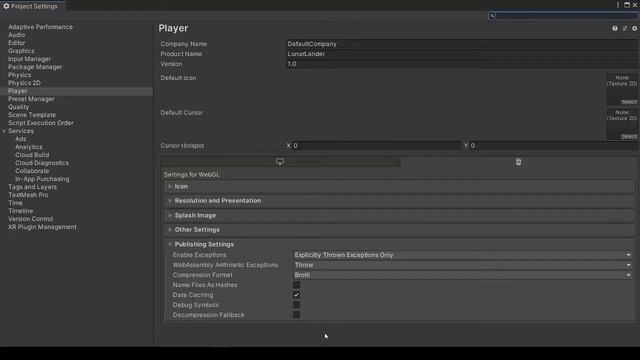Open the window kebab options menu
Image resolution: width=640 pixels, height=360 pixels.
(x=618, y=5)
